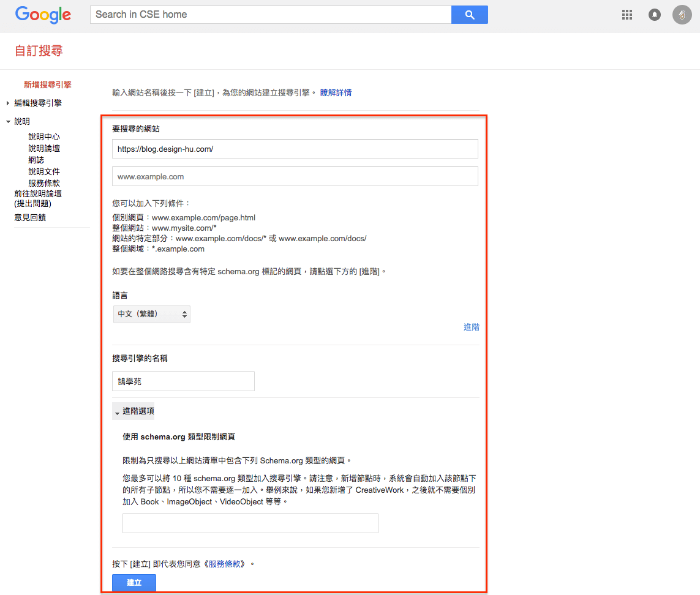
Task: Open the notifications bell
Action: coord(655,15)
